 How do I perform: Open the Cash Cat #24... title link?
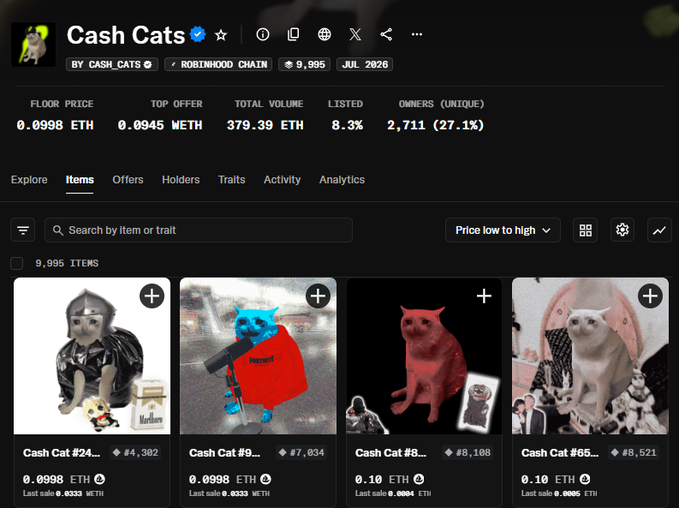coord(61,453)
